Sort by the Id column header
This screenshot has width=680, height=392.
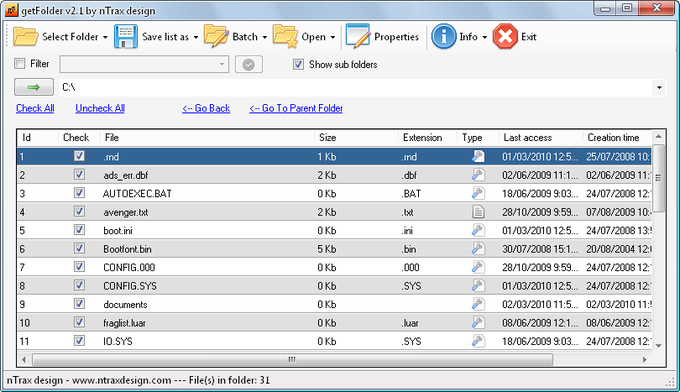pos(38,137)
